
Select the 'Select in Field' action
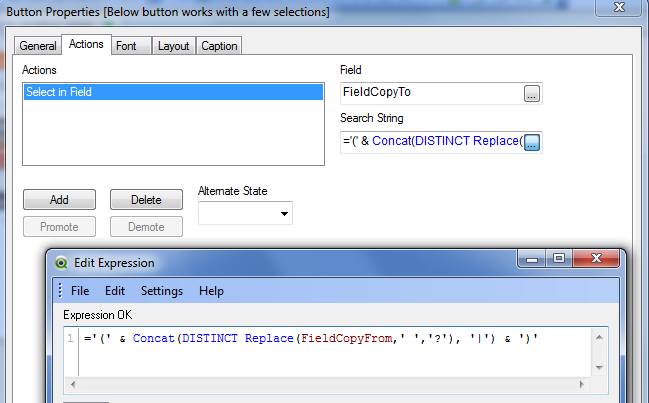coord(172,92)
